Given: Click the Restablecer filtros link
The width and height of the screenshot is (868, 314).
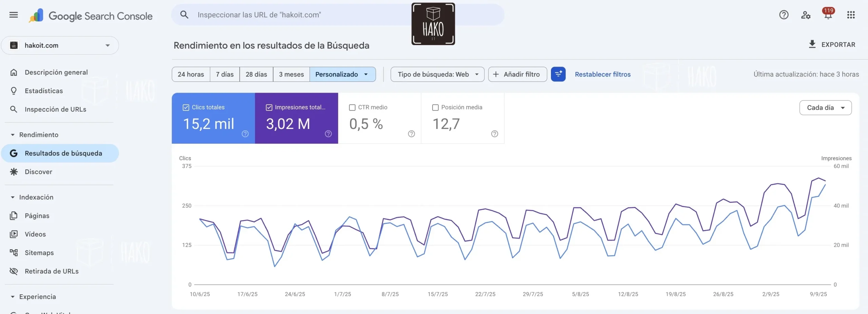Looking at the screenshot, I should point(603,74).
